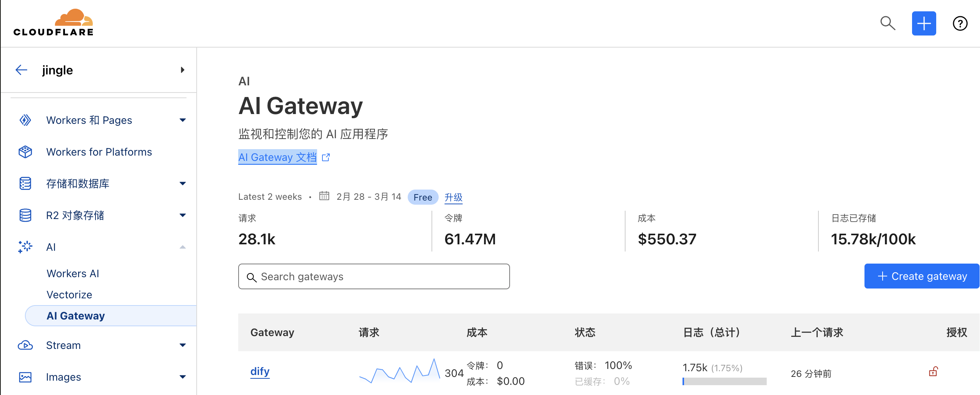Screen dimensions: 980x395
Task: Expand the Workers 和 Pages dropdown arrow
Action: [x=183, y=120]
